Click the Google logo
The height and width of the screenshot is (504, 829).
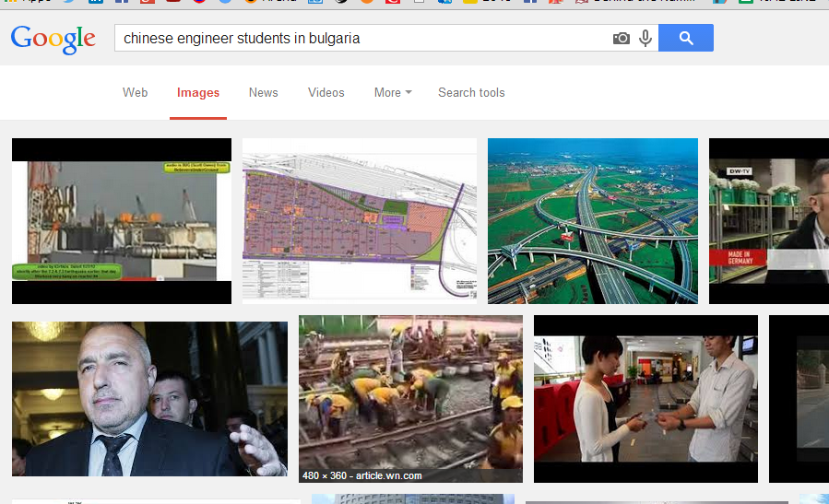(53, 39)
